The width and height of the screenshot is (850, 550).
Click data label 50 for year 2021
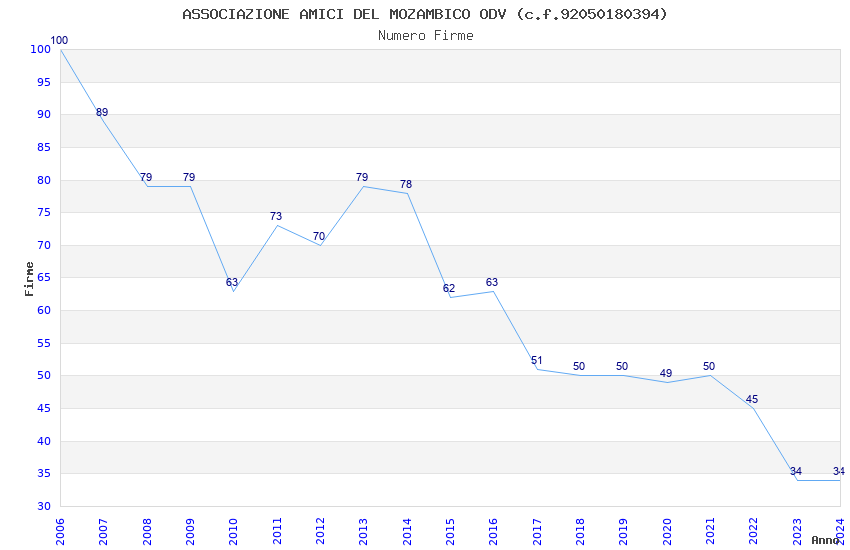[709, 366]
